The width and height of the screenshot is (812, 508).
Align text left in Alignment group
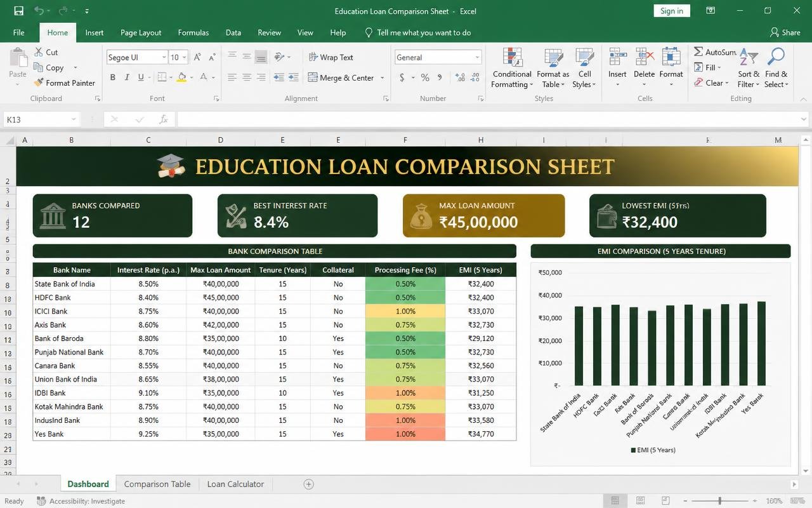pos(232,77)
